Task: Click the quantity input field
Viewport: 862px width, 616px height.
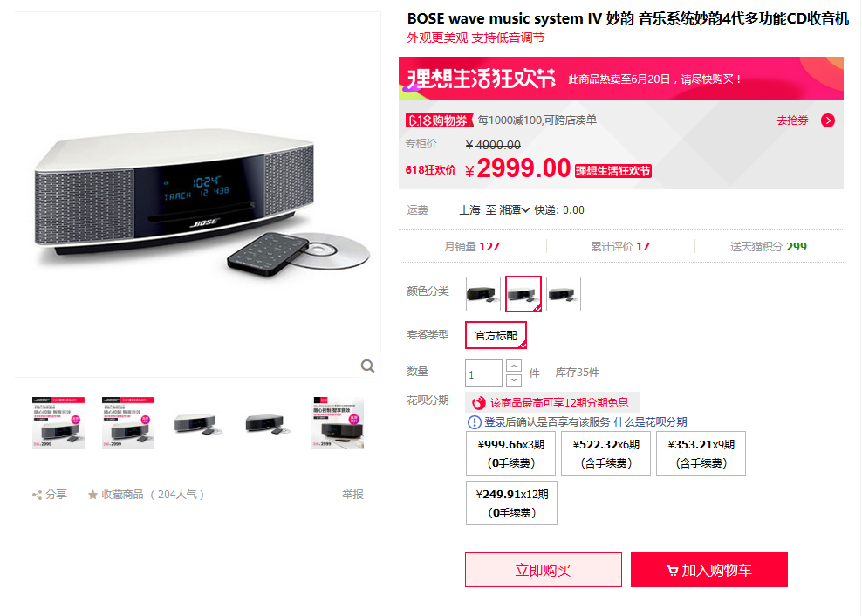Action: click(483, 373)
